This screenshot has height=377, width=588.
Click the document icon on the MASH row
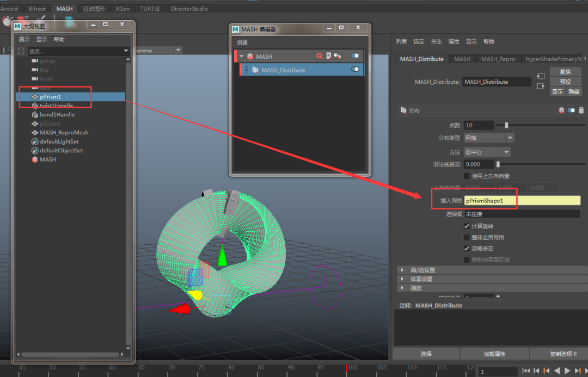(x=328, y=56)
